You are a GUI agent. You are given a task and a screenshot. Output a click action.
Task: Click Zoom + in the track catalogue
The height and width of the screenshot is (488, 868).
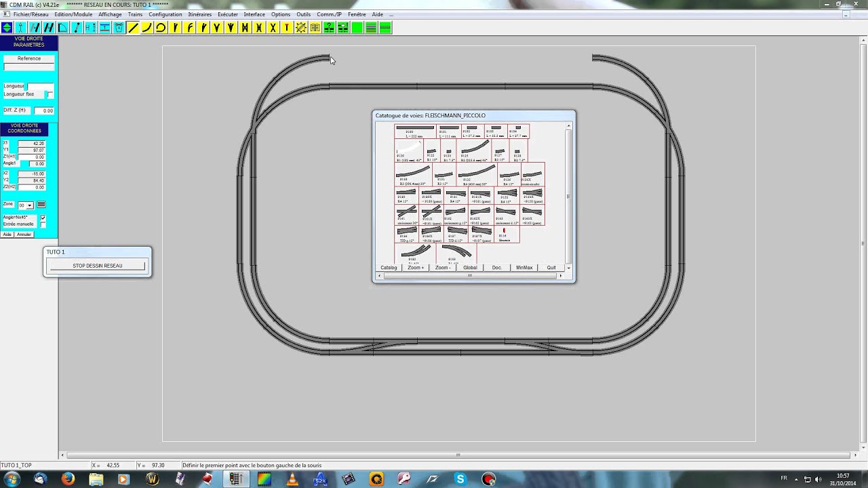point(416,268)
